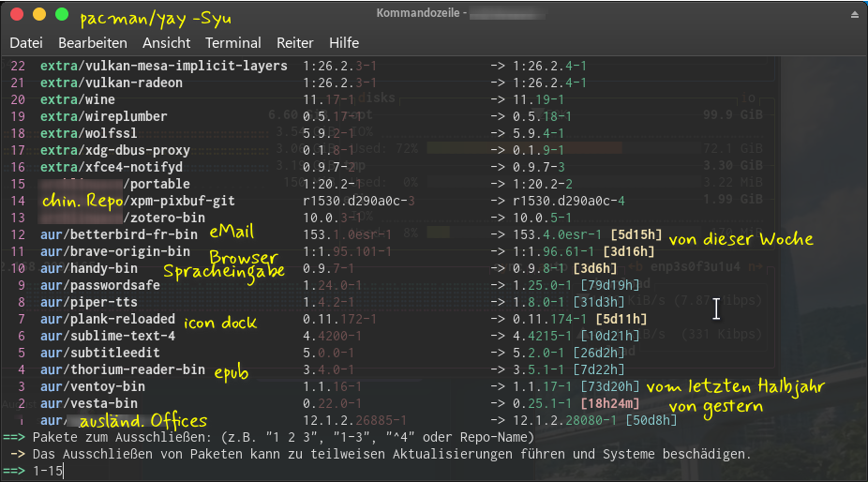Click the red close window button

(x=17, y=14)
